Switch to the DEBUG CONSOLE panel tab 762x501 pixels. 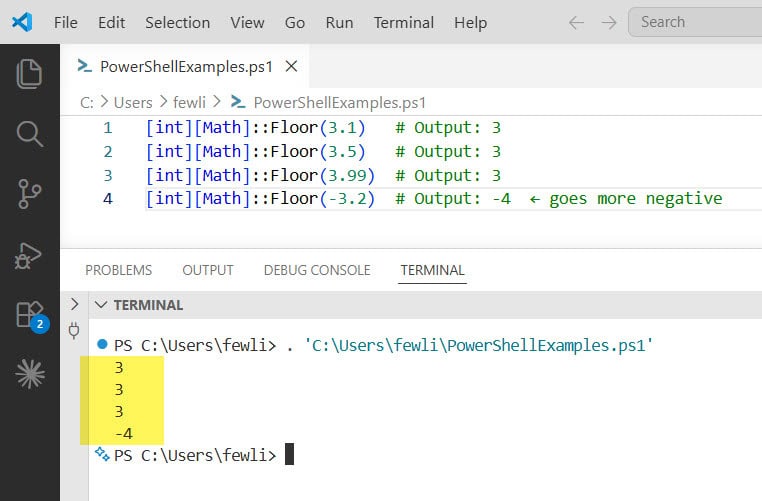[317, 270]
